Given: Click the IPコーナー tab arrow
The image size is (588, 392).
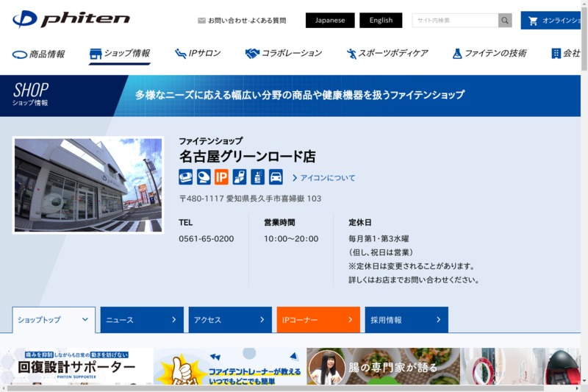Looking at the screenshot, I should (351, 320).
